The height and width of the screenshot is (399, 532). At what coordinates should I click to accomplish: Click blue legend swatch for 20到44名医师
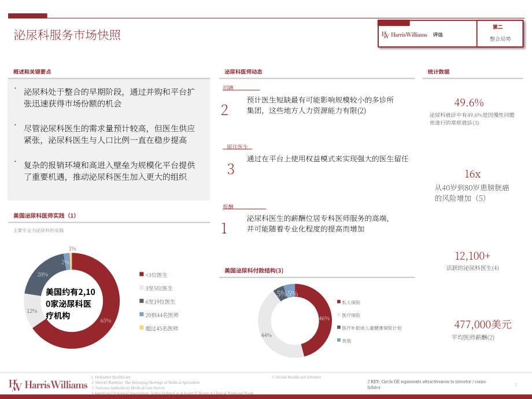point(142,314)
